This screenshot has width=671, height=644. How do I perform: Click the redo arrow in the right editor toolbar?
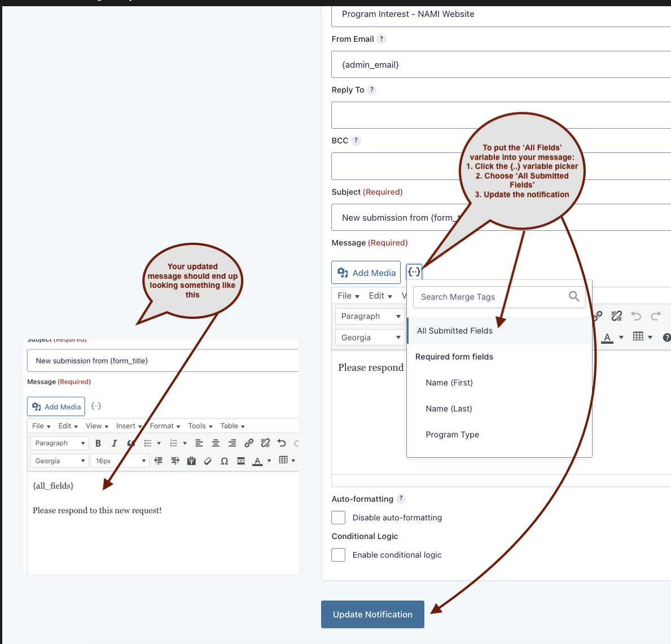(656, 316)
